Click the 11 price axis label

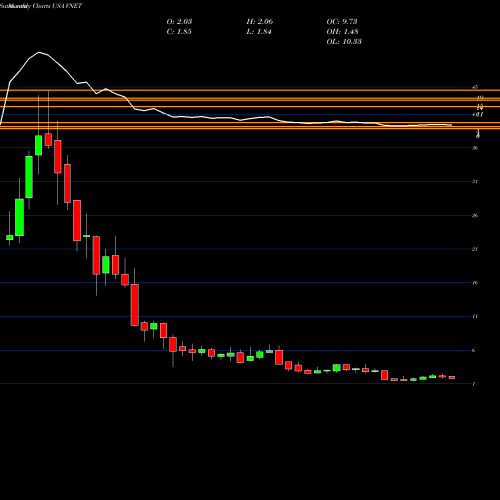click(475, 316)
